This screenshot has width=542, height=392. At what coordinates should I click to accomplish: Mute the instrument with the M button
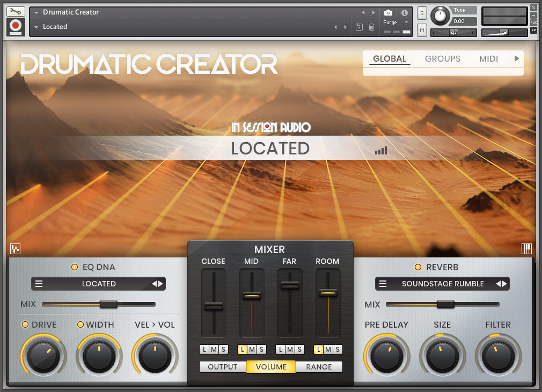tap(422, 30)
